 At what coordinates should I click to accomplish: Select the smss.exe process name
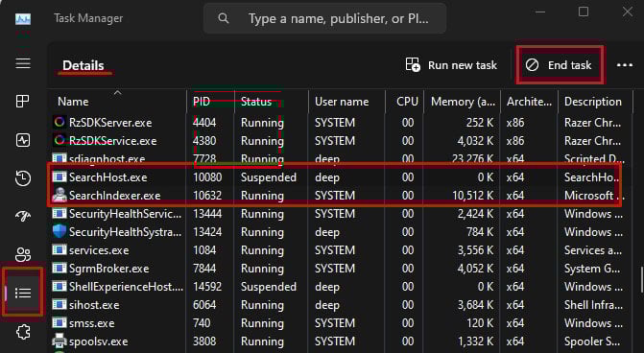tap(91, 323)
